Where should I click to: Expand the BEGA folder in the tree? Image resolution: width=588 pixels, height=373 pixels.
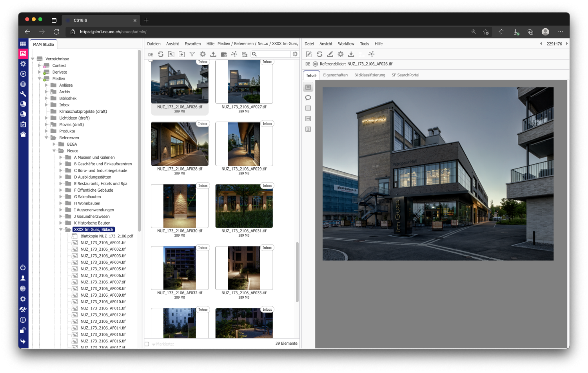[x=54, y=144]
